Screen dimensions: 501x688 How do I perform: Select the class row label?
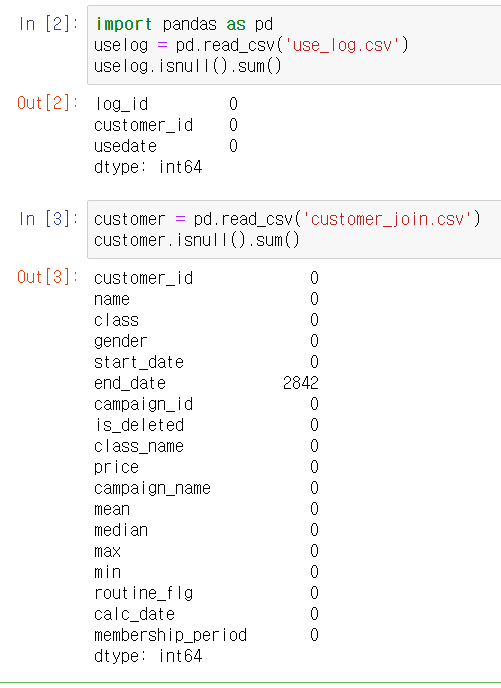coord(116,320)
